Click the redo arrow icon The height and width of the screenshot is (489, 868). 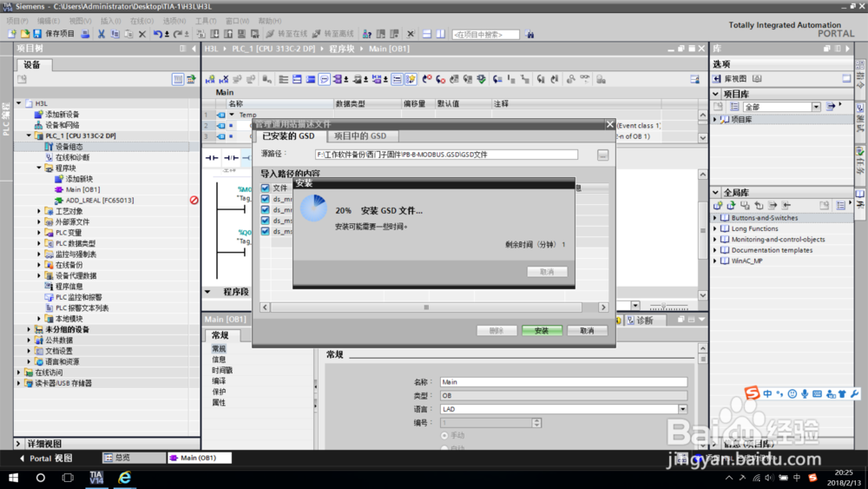(178, 35)
